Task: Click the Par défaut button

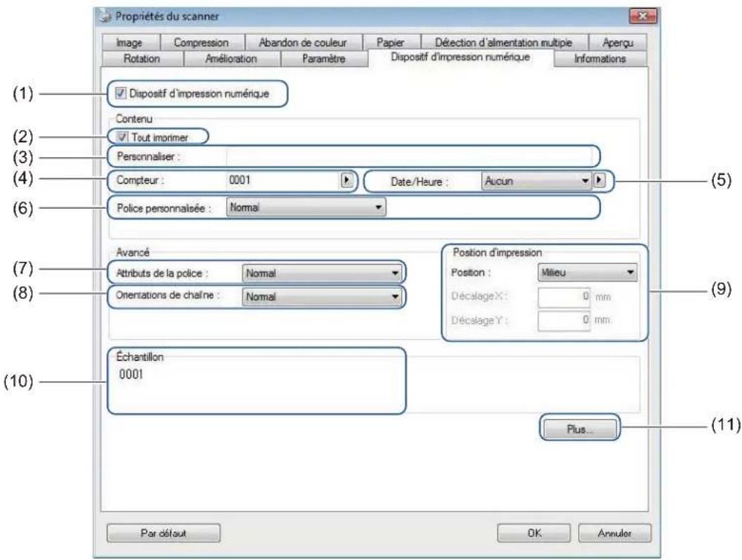Action: click(x=163, y=533)
